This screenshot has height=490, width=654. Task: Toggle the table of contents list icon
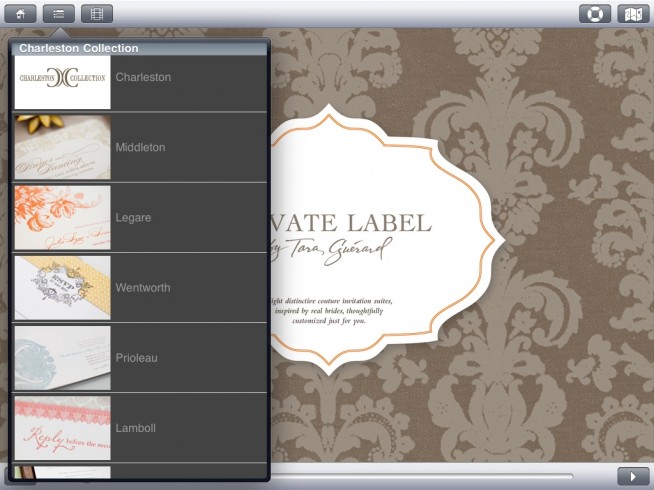click(59, 14)
